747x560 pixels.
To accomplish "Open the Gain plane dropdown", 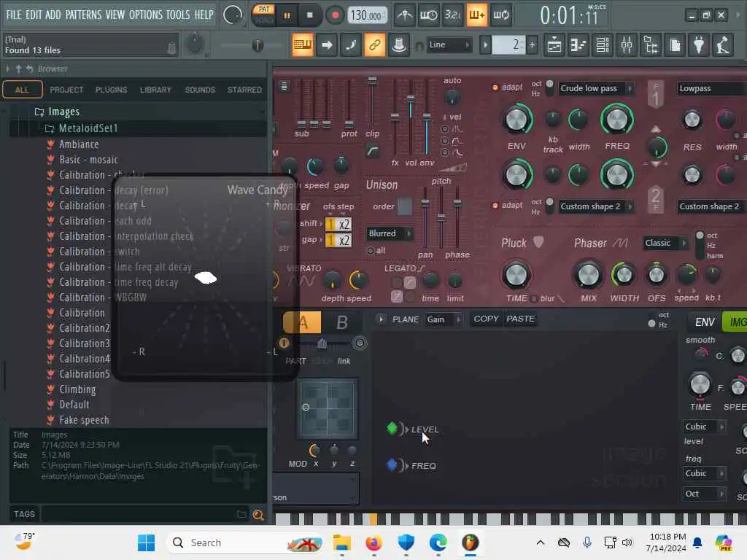I will 444,319.
